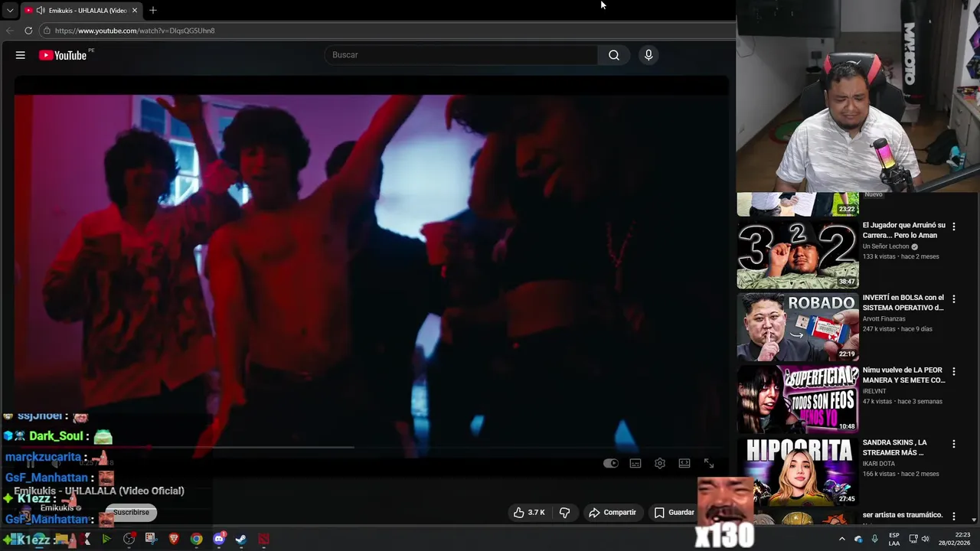Screen dimensions: 980x551
Task: Open 'ser artista es traumático.' video
Action: [903, 515]
